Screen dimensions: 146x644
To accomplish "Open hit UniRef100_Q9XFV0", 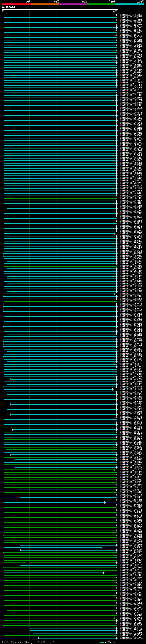I will 131,17.
